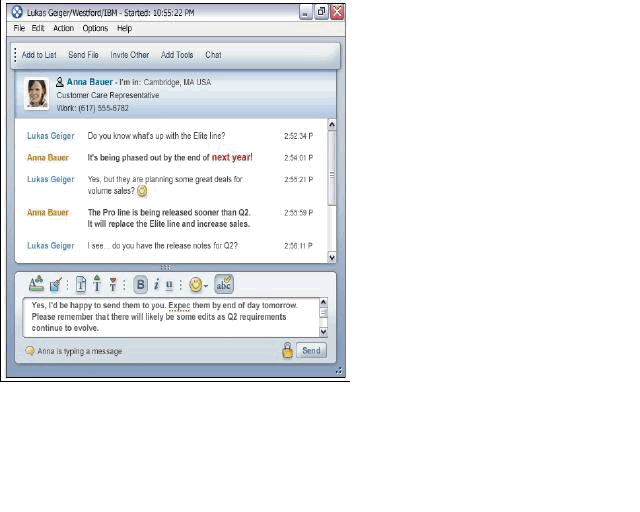Toggle italic formatting
Image resolution: width=640 pixels, height=512 pixels.
pos(156,285)
